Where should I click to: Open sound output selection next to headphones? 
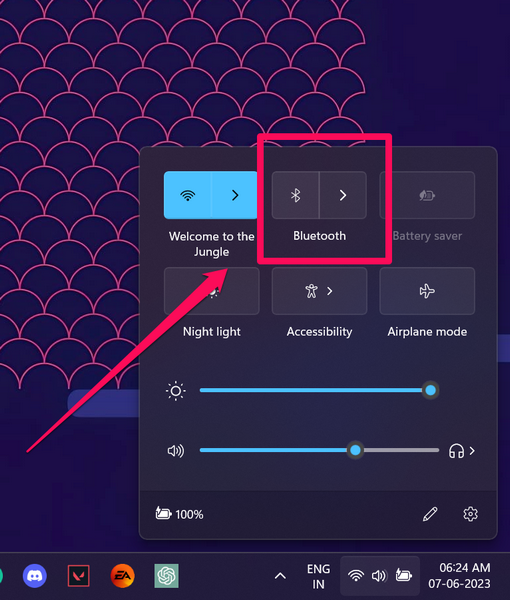(462, 451)
